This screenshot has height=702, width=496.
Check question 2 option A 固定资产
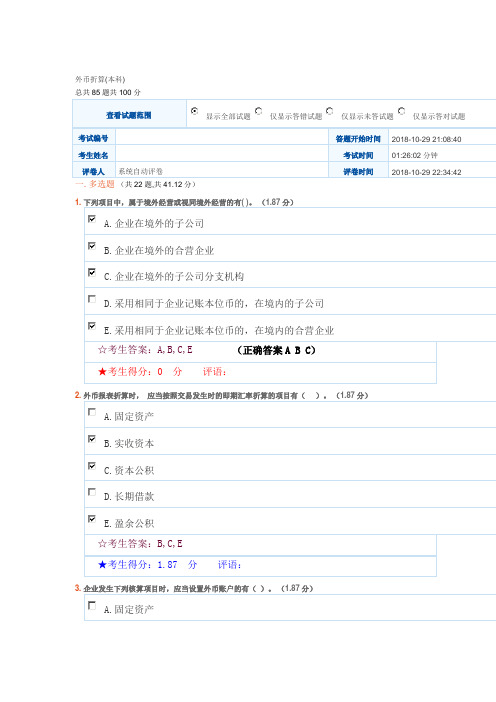92,412
